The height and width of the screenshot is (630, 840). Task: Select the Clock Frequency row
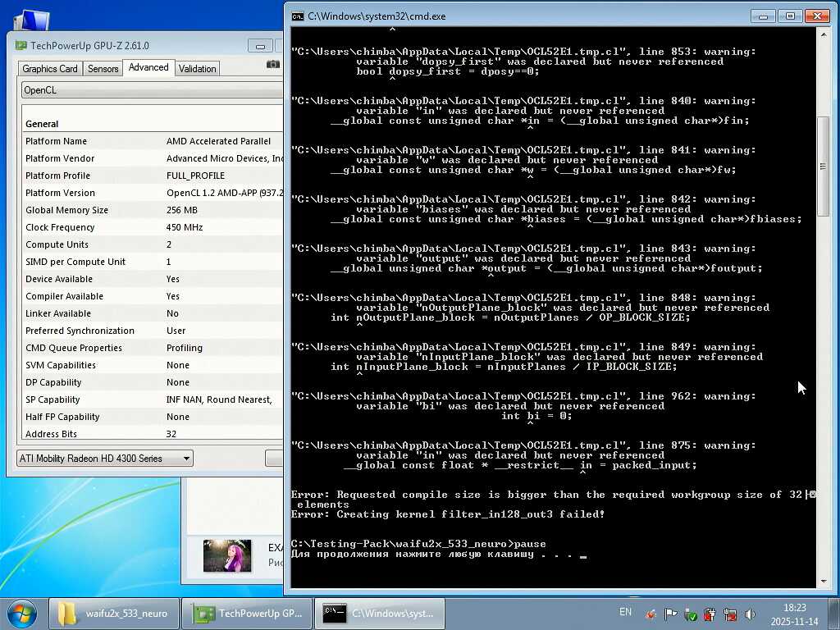click(x=153, y=227)
